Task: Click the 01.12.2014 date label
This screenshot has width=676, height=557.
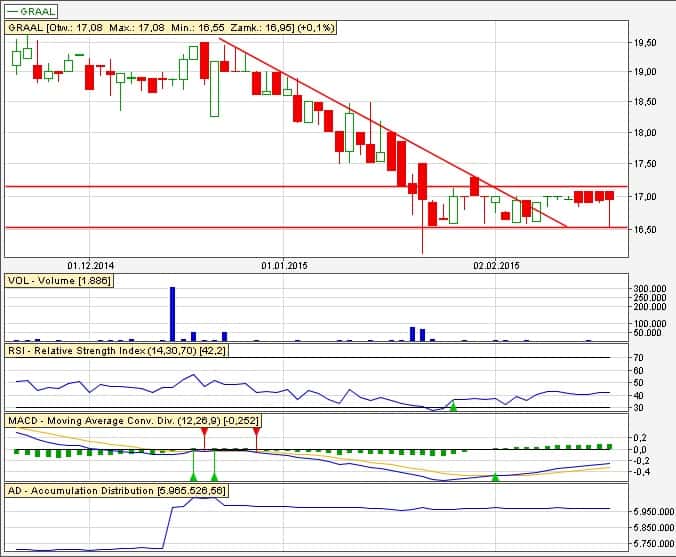Action: 91,265
